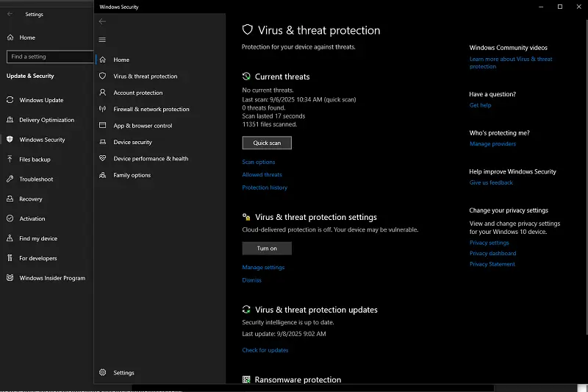This screenshot has width=588, height=392.
Task: Click the protection updates refresh icon
Action: (246, 310)
